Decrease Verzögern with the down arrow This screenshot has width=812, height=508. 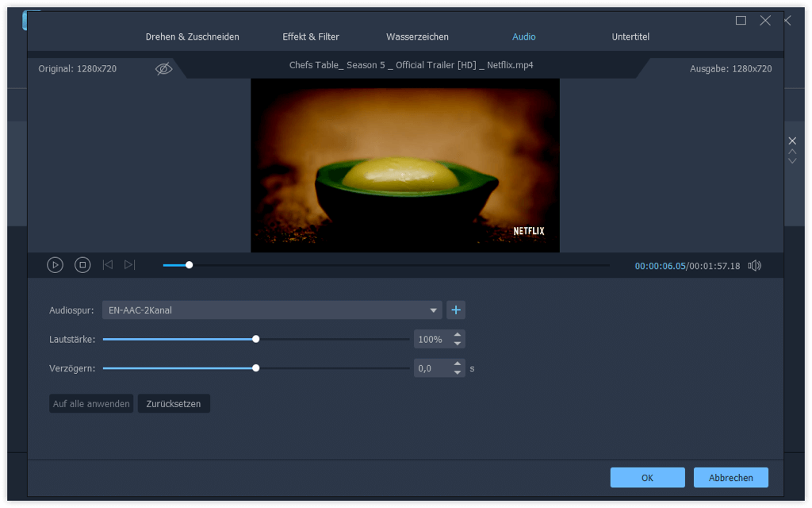(458, 373)
